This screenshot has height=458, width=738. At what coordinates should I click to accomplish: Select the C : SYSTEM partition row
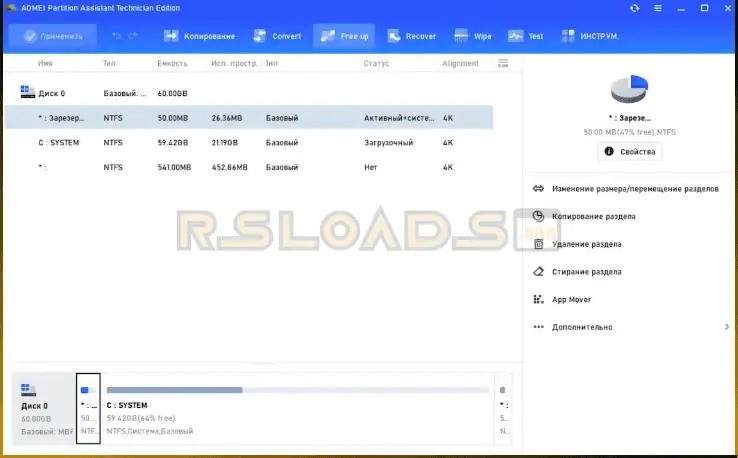coord(249,143)
